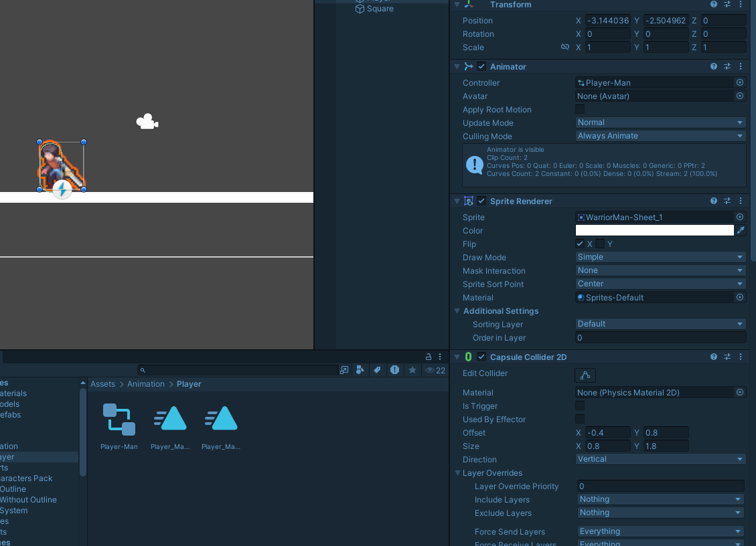Image resolution: width=756 pixels, height=546 pixels.
Task: Disable the Animator component checkbox
Action: click(x=481, y=66)
